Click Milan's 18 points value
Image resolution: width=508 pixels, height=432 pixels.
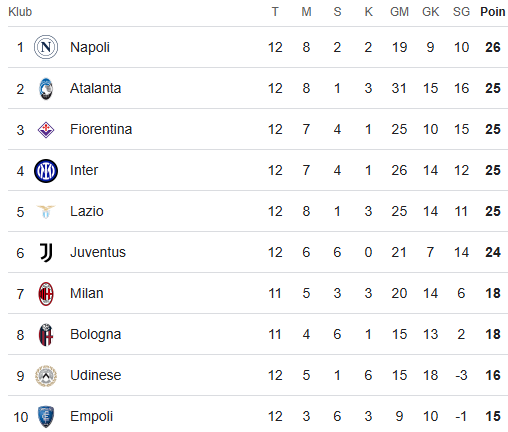(x=493, y=293)
